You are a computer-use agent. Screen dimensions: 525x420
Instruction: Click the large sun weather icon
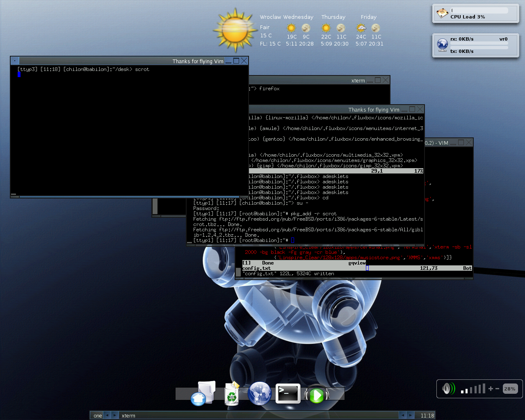tap(235, 30)
